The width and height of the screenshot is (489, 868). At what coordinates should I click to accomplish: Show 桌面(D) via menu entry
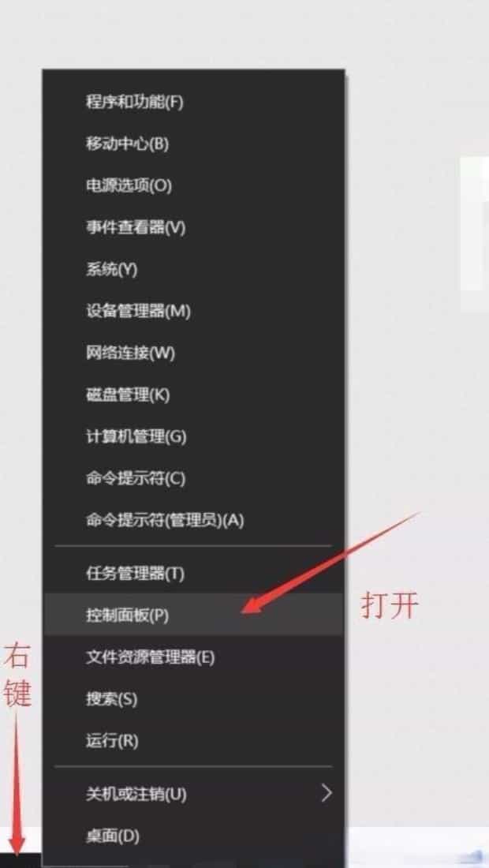193,836
